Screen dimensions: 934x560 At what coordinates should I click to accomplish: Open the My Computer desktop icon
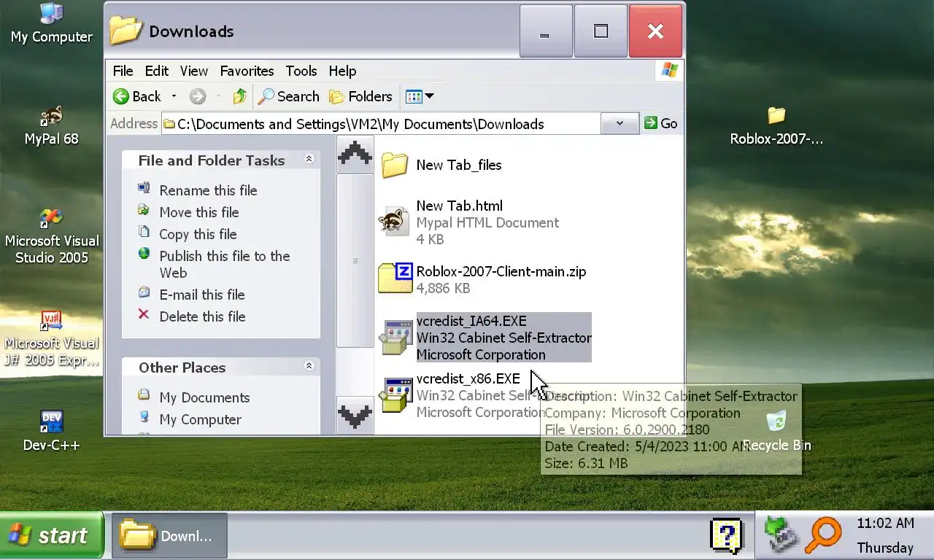pyautogui.click(x=51, y=23)
